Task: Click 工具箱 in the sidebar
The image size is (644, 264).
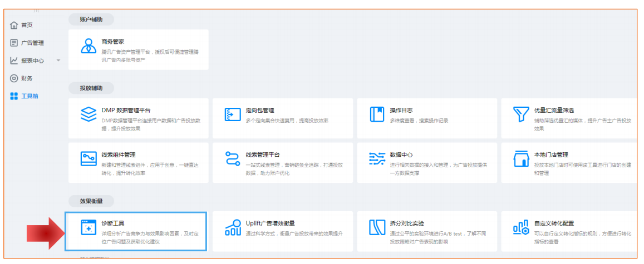Action: click(x=29, y=96)
